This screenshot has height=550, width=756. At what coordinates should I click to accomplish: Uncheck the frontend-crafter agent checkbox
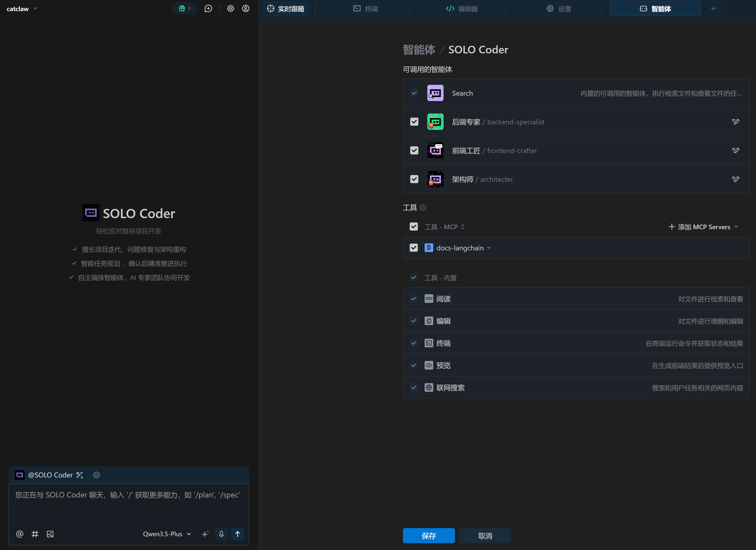[x=414, y=150]
